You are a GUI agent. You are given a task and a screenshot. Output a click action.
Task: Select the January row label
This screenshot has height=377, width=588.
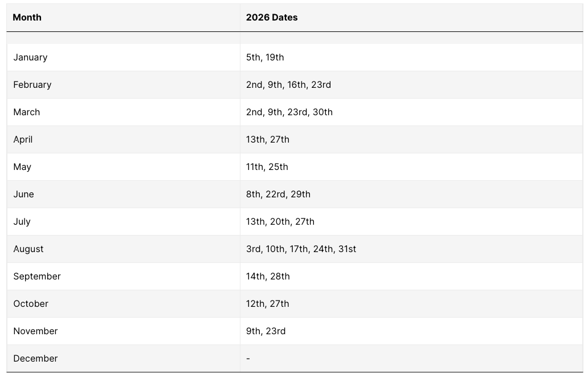[30, 57]
